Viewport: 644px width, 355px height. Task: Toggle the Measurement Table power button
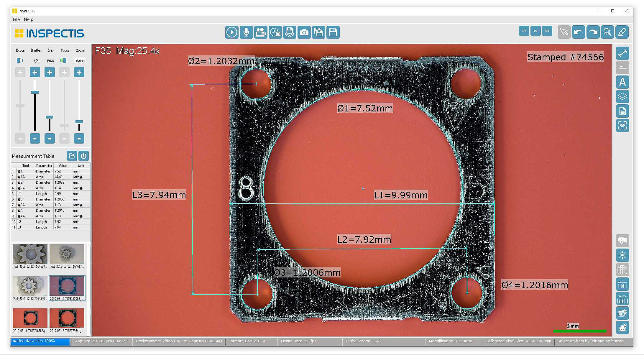[x=84, y=156]
